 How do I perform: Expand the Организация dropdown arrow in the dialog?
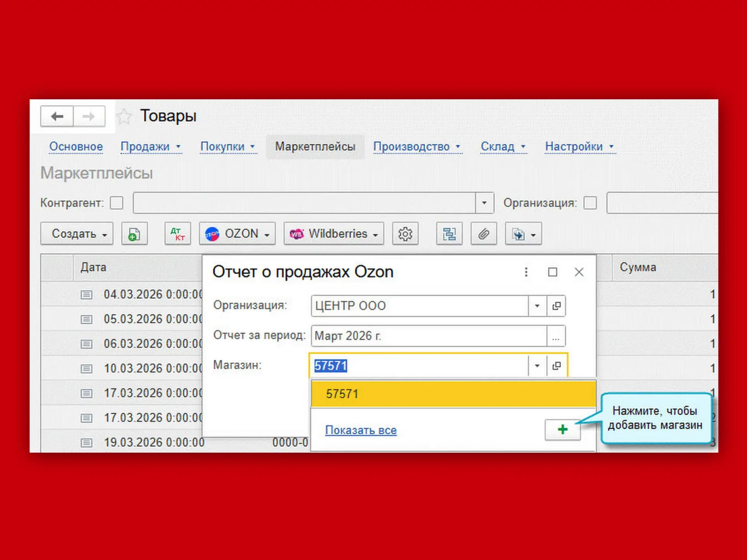(x=537, y=306)
